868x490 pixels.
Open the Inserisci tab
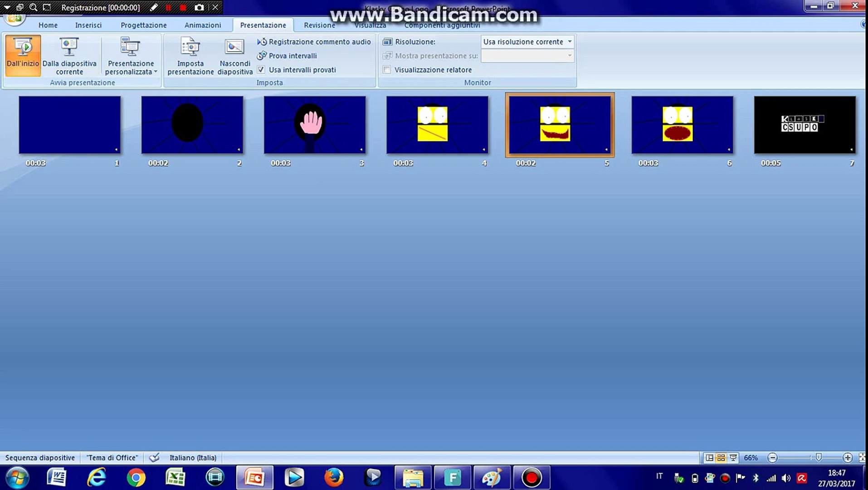click(88, 25)
